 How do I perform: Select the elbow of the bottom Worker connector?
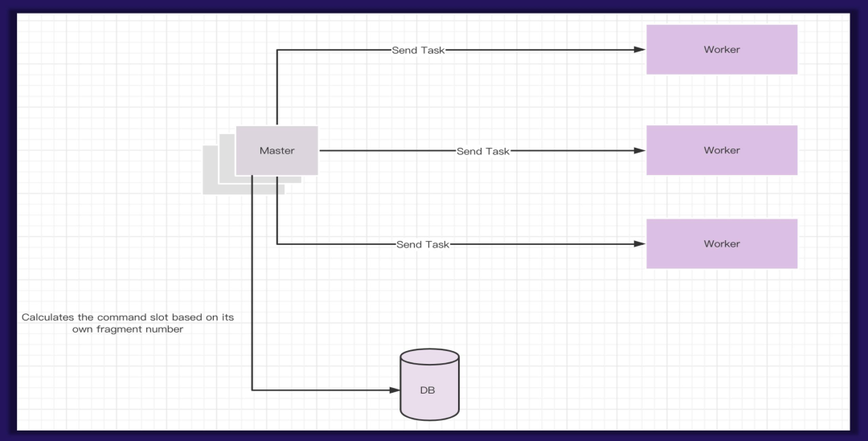(277, 244)
